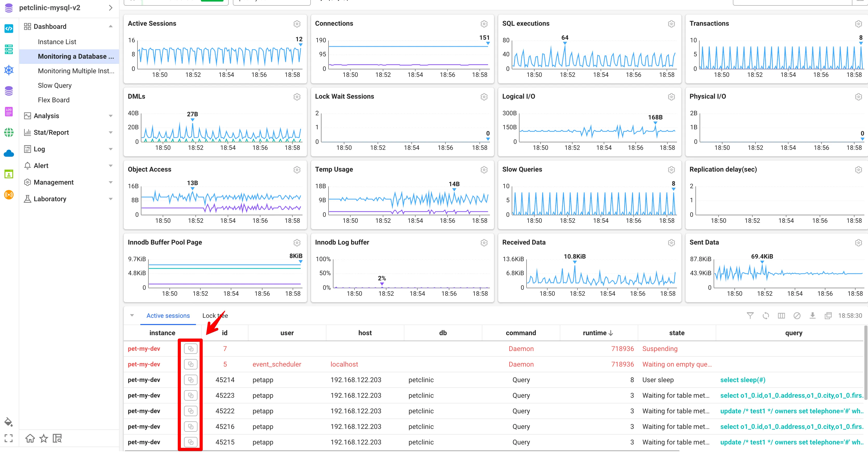Screen dimensions: 868x452
Task: Click the star favorites icon at sidebar bottom
Action: click(x=43, y=438)
